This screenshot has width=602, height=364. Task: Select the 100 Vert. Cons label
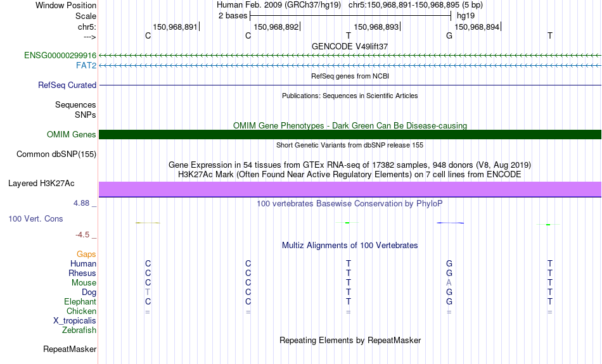click(x=35, y=218)
